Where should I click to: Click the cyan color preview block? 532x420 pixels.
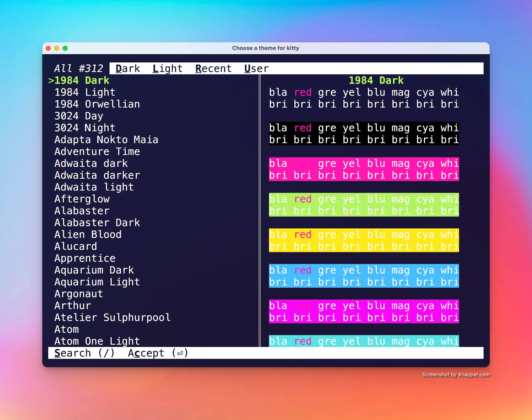pos(364,341)
